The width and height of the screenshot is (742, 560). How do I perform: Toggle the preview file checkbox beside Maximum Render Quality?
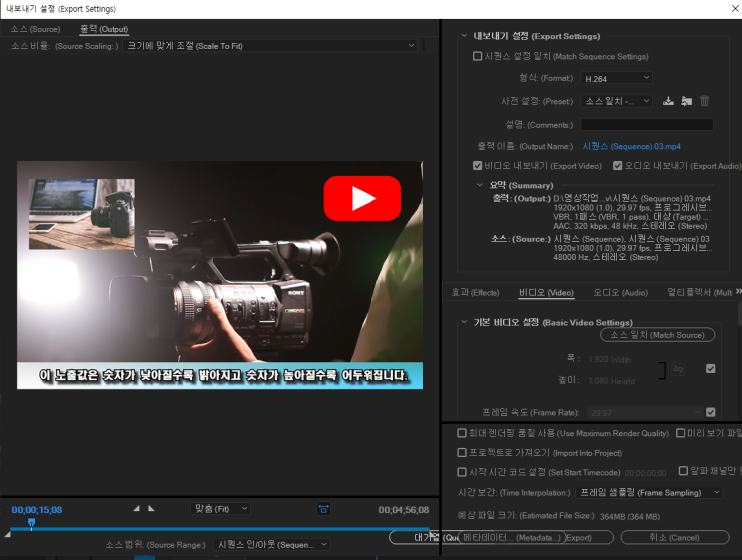pyautogui.click(x=680, y=433)
